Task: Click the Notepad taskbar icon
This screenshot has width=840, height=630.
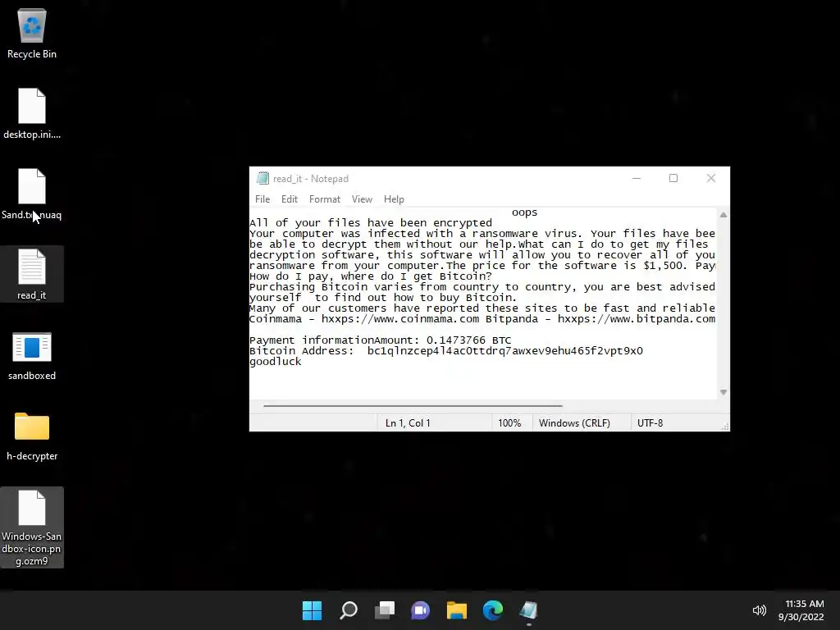Action: coord(528,610)
